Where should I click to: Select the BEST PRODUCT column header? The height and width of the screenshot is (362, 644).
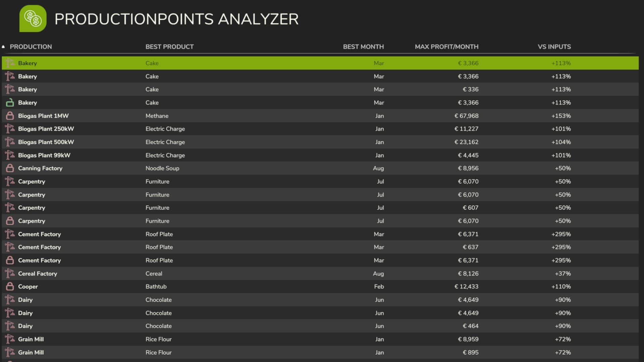(169, 47)
